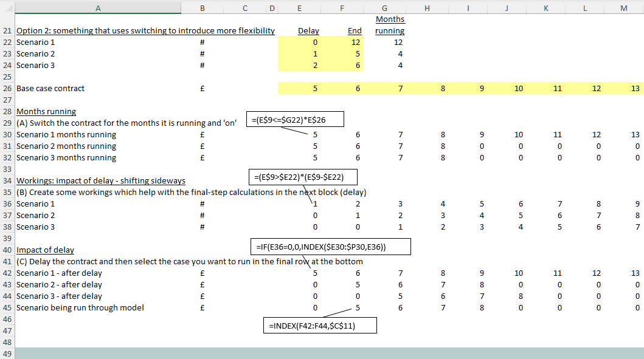Select Scenario 1 End input cell
The height and width of the screenshot is (359, 644).
[x=343, y=43]
